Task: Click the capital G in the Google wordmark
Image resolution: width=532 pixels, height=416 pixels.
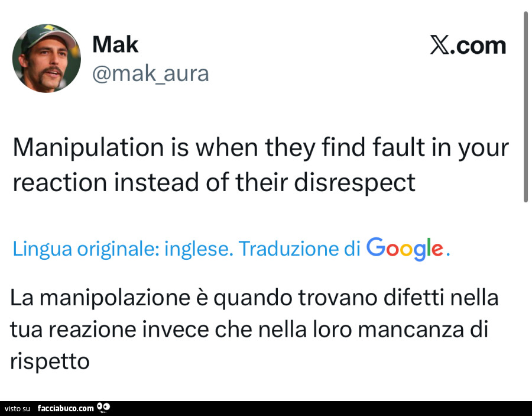Action: point(377,249)
